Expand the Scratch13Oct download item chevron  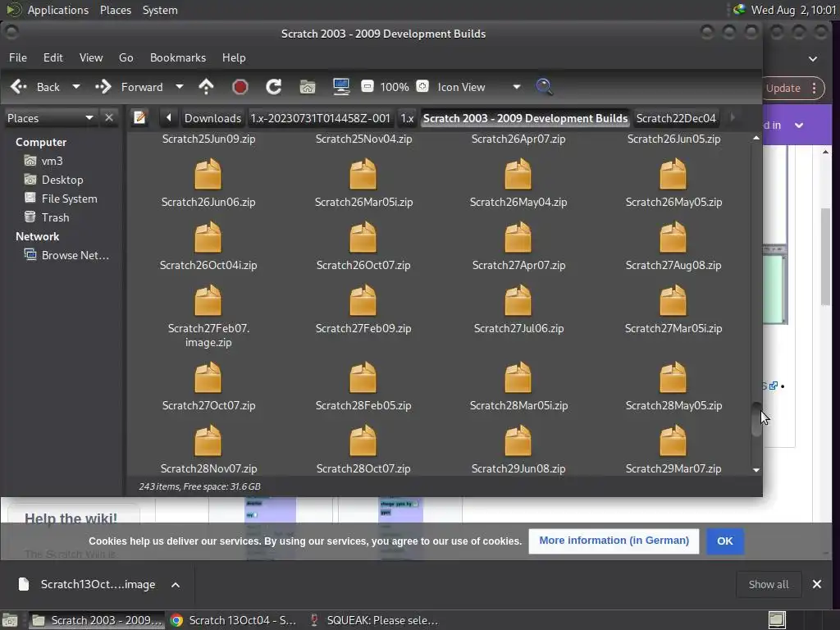(x=176, y=584)
